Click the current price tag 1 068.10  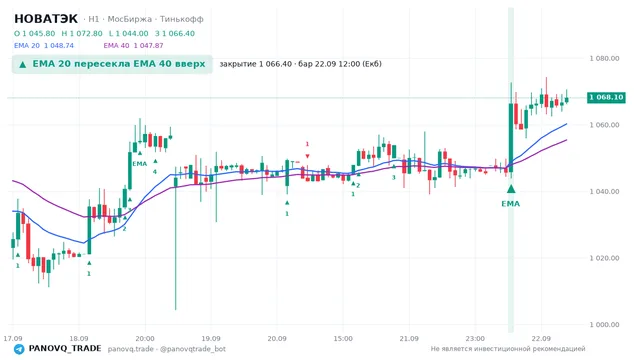click(x=606, y=97)
